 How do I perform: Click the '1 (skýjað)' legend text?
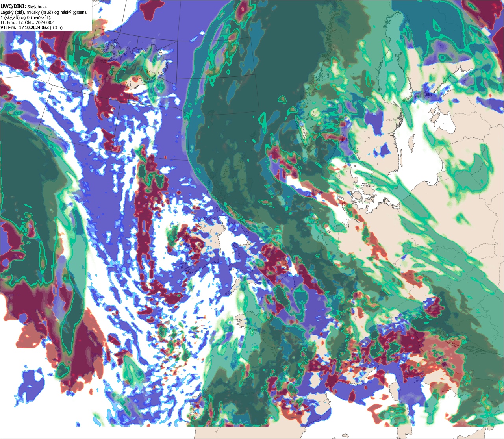pyautogui.click(x=10, y=18)
